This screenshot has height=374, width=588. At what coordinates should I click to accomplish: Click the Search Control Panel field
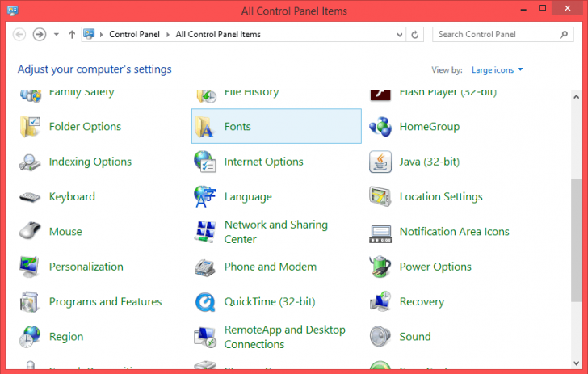pyautogui.click(x=494, y=35)
